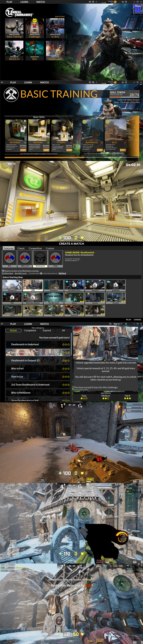The height and width of the screenshot is (644, 143).
Task: Select Deathmatch in Outpost 23 challenge
Action: point(38,361)
